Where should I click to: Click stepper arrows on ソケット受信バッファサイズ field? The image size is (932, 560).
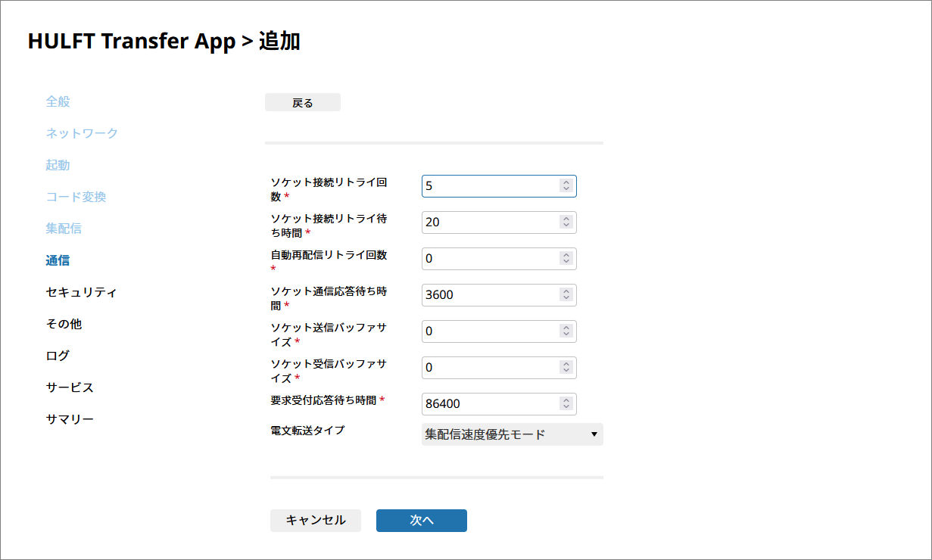pos(566,368)
